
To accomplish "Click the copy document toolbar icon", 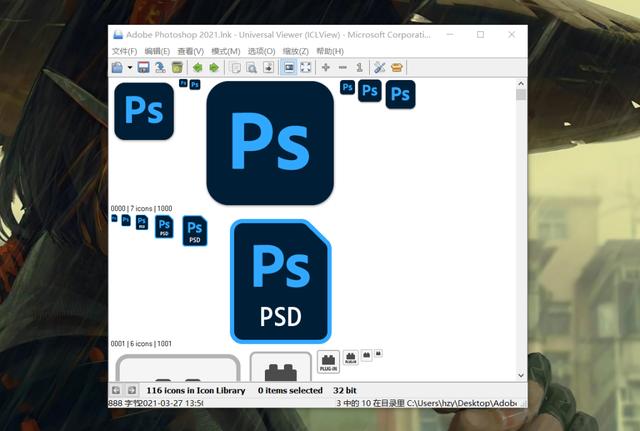I will (x=236, y=67).
